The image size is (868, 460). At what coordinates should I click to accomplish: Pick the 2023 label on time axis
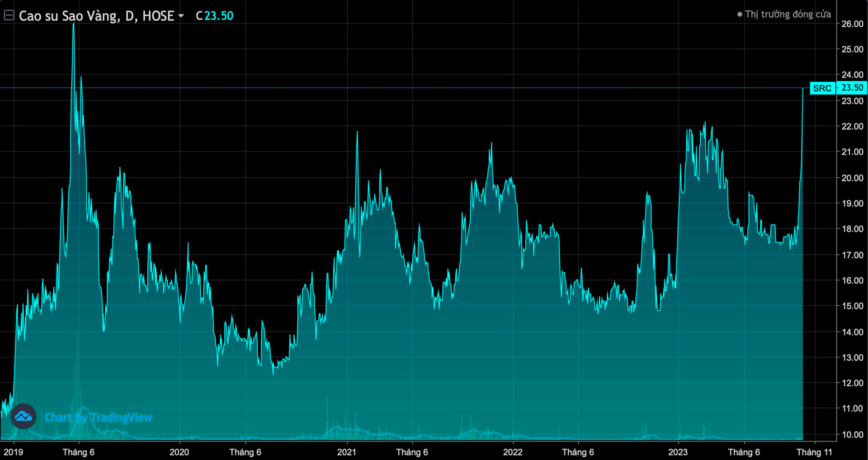(x=678, y=452)
